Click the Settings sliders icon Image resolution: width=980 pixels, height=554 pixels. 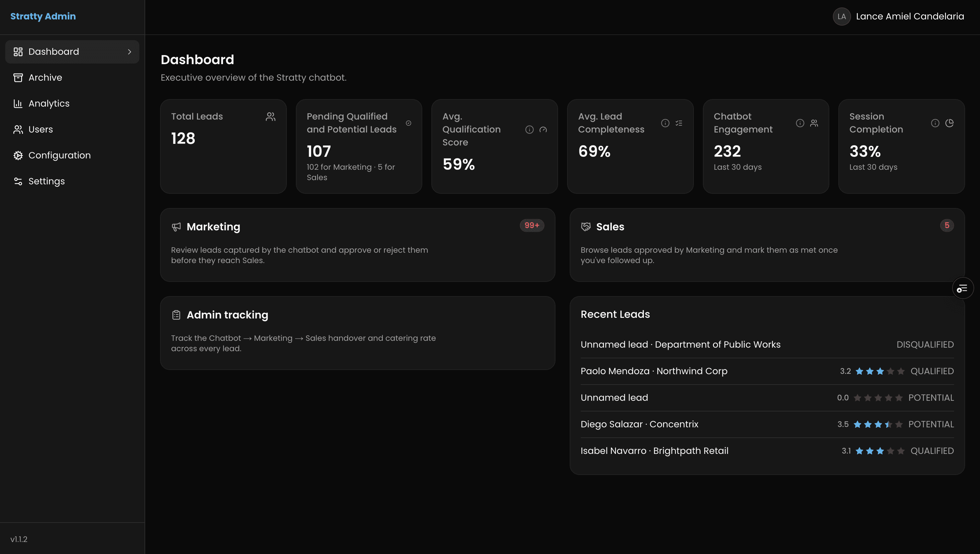point(18,181)
